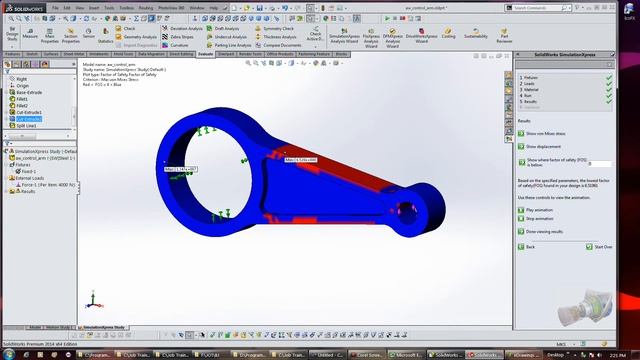Launch DFMXpress Analysis Wizard

[x=392, y=38]
